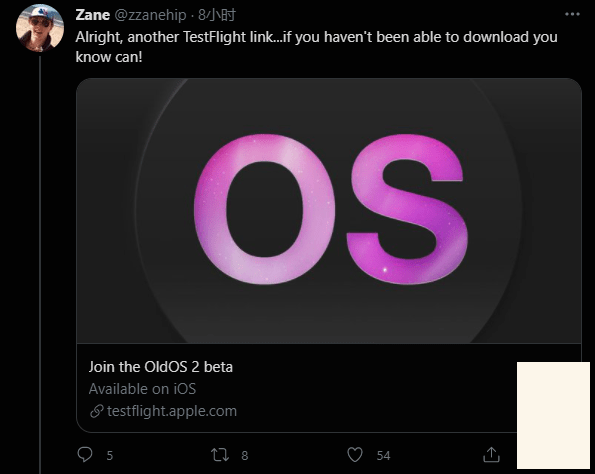Click the reply speech bubble icon
The height and width of the screenshot is (474, 595).
coord(85,454)
